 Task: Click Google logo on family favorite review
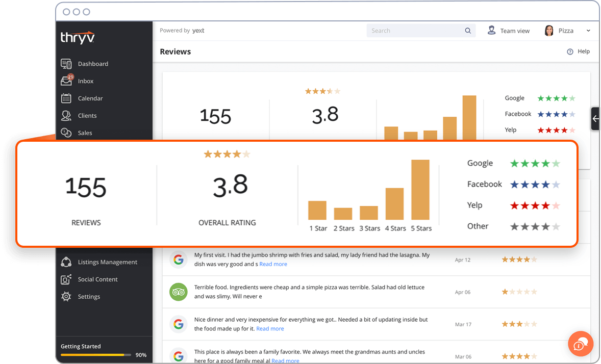coord(178,355)
